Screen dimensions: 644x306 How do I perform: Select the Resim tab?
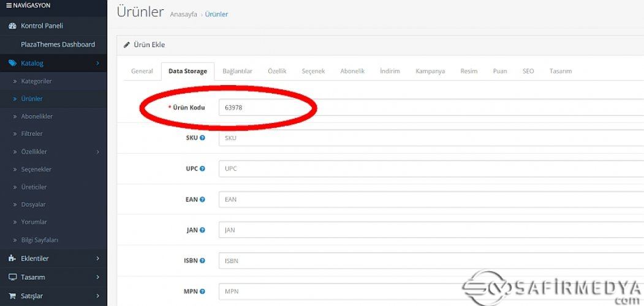[469, 71]
